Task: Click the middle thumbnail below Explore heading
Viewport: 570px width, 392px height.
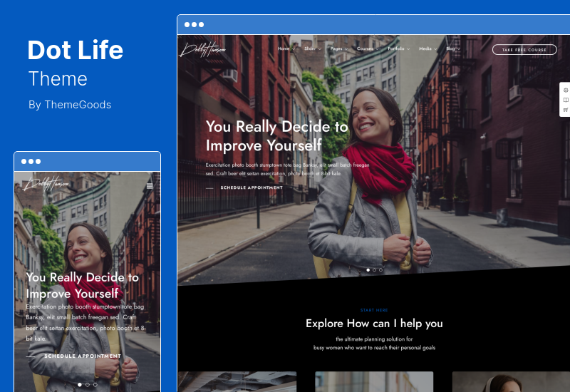Action: (x=374, y=381)
